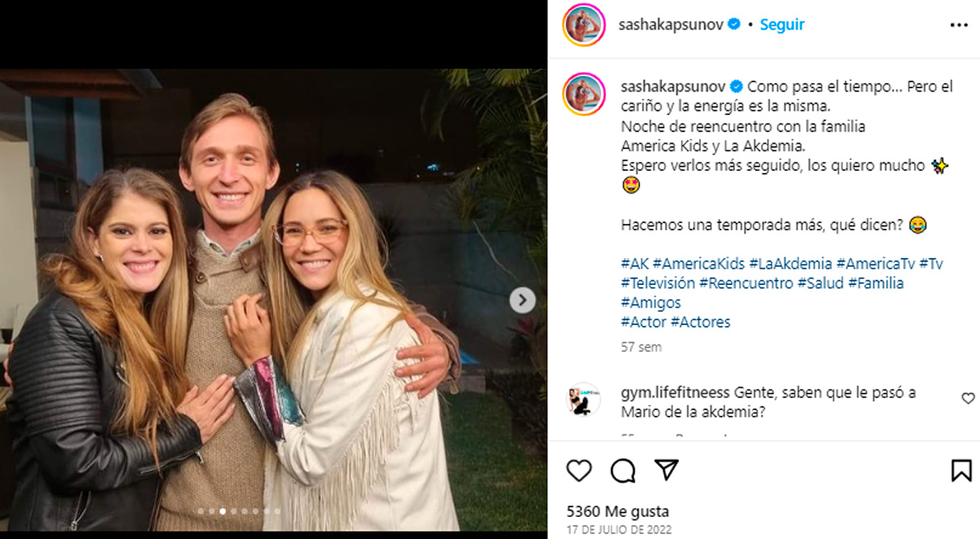Click a carousel dot indicator on the photo
The width and height of the screenshot is (980, 539).
(221, 512)
